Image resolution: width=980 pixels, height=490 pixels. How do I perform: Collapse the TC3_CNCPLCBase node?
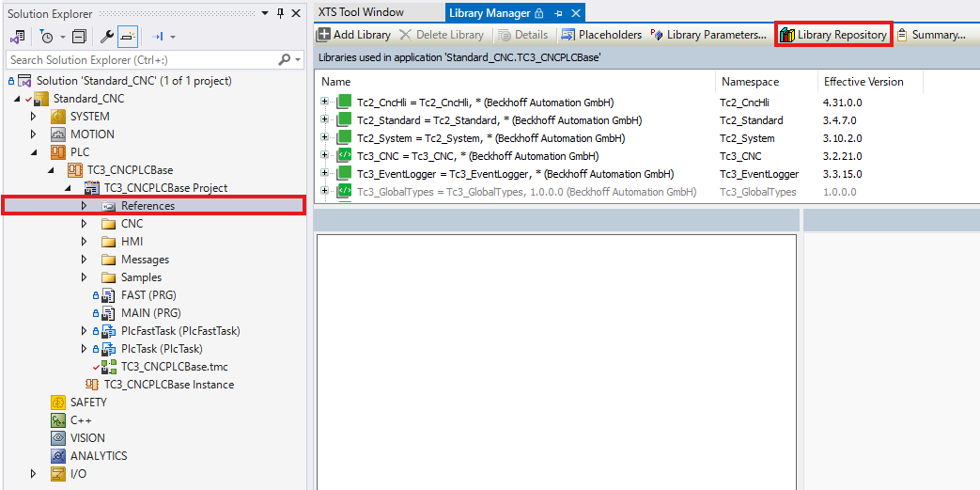click(51, 169)
